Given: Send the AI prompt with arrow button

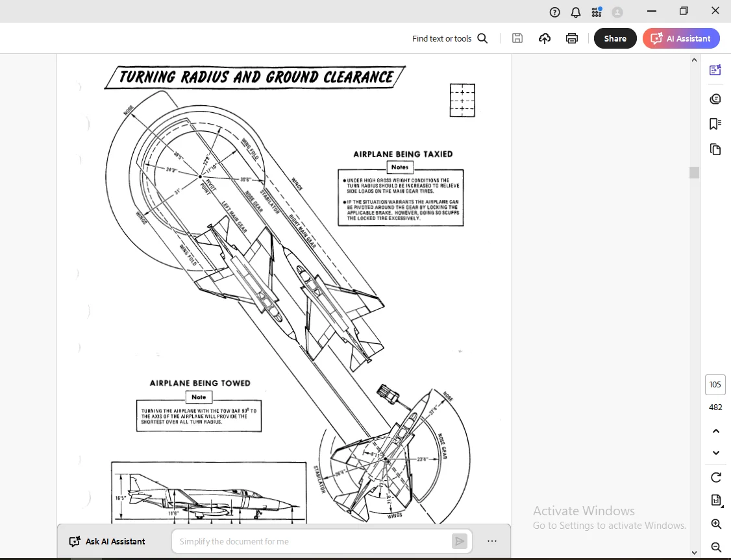Looking at the screenshot, I should (460, 541).
